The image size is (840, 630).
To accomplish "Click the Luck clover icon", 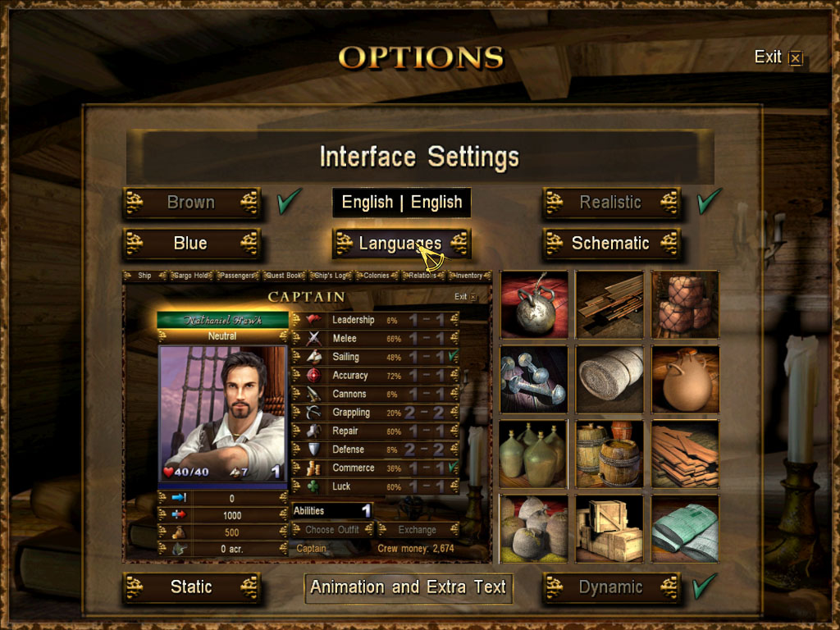I will click(313, 486).
